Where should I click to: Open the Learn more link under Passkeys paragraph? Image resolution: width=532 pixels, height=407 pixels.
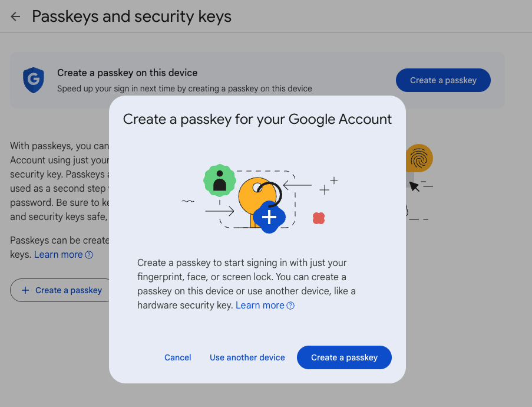pos(58,254)
